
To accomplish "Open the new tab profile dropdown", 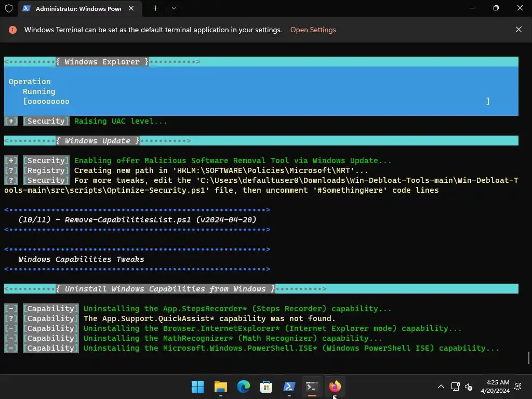I will coord(174,8).
